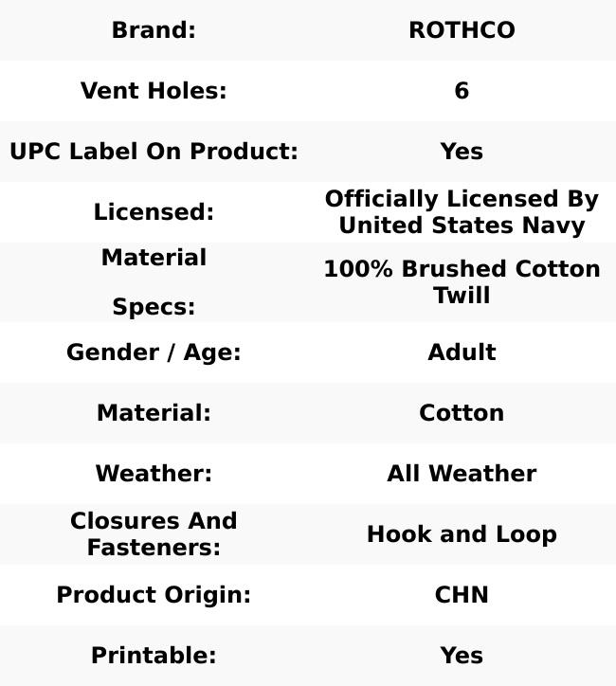616x686 pixels.
Task: Select "Officially Licensed By United States Navy" text
Action: 462,212
